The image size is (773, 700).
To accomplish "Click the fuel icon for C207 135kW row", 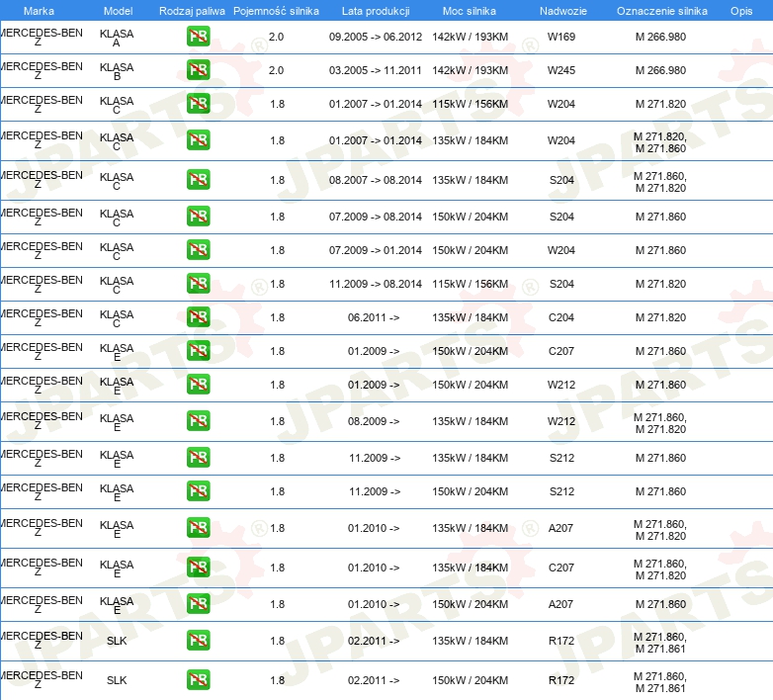I will (x=198, y=568).
